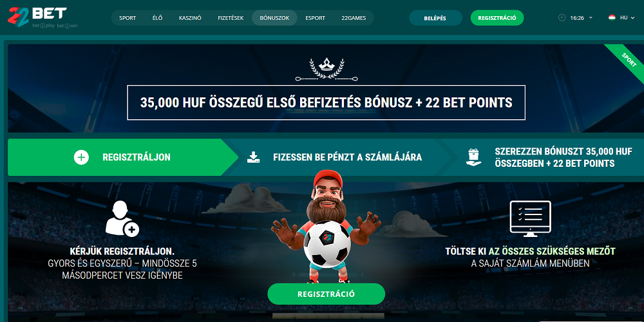644x322 pixels.
Task: Click the monitor checklist icon
Action: (x=530, y=218)
